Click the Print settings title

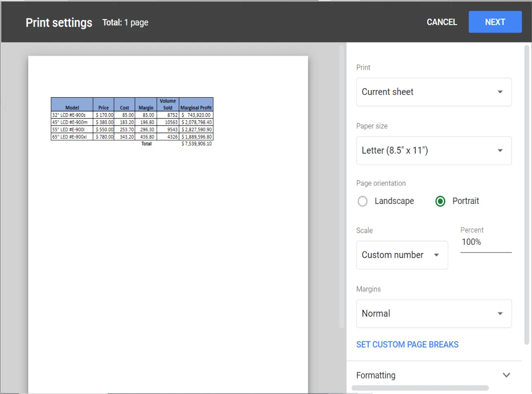pos(59,22)
